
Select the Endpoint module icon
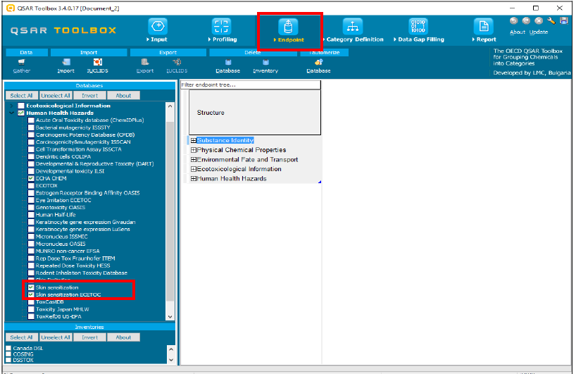pyautogui.click(x=288, y=27)
